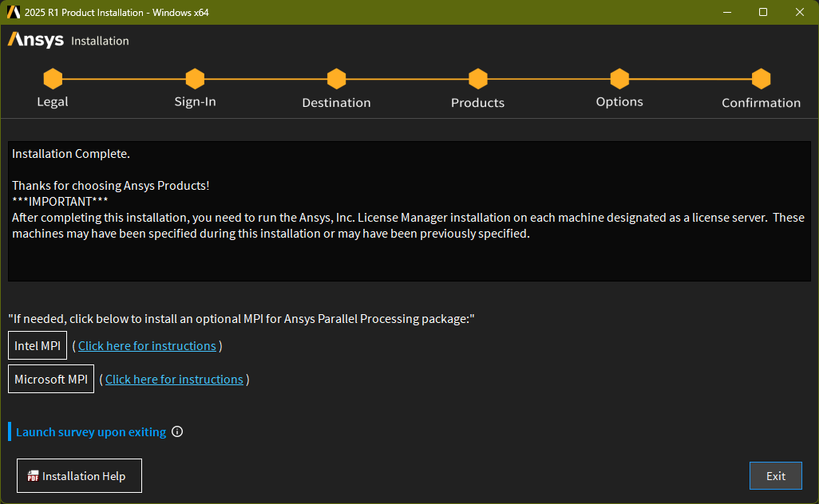Install the Intel MPI package
The height and width of the screenshot is (504, 819).
click(x=38, y=346)
